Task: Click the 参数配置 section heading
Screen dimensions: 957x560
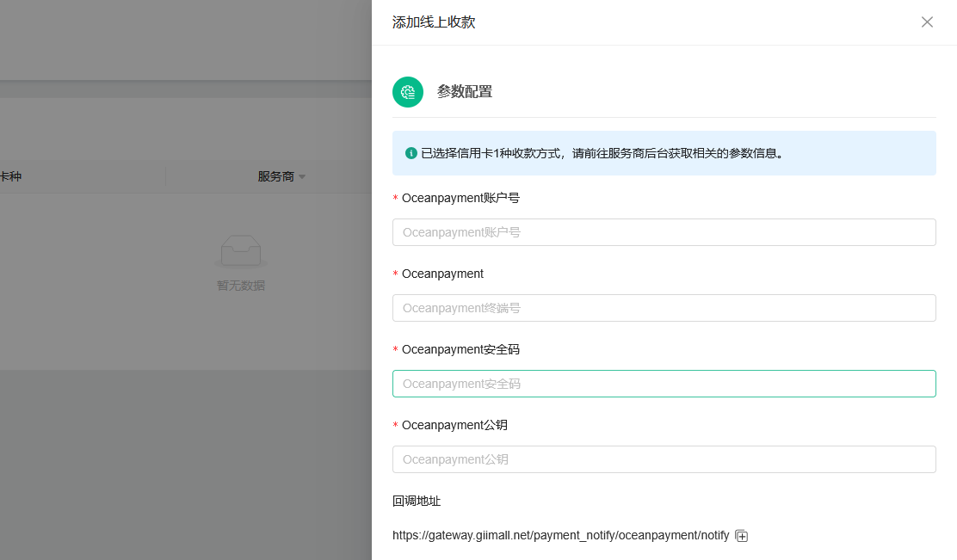Action: click(x=465, y=92)
